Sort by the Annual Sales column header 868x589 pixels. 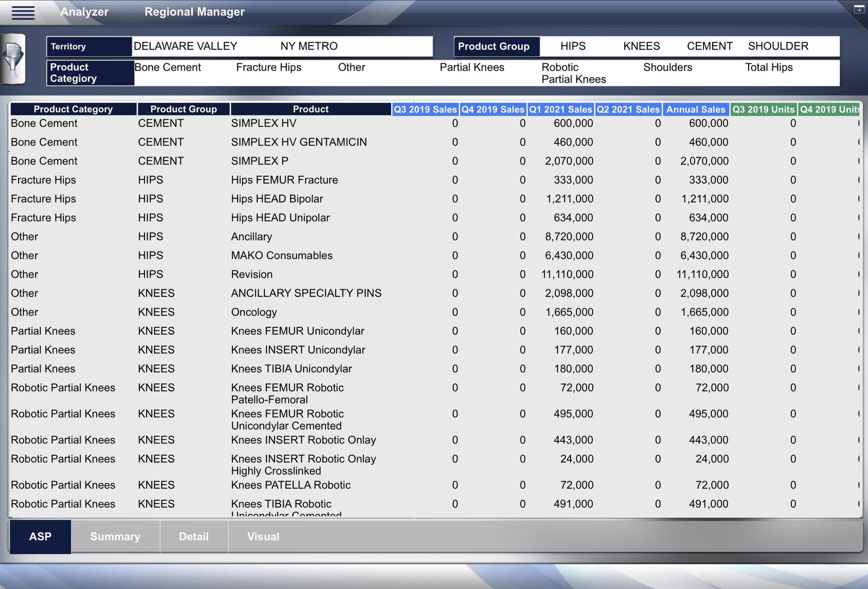[x=695, y=109]
